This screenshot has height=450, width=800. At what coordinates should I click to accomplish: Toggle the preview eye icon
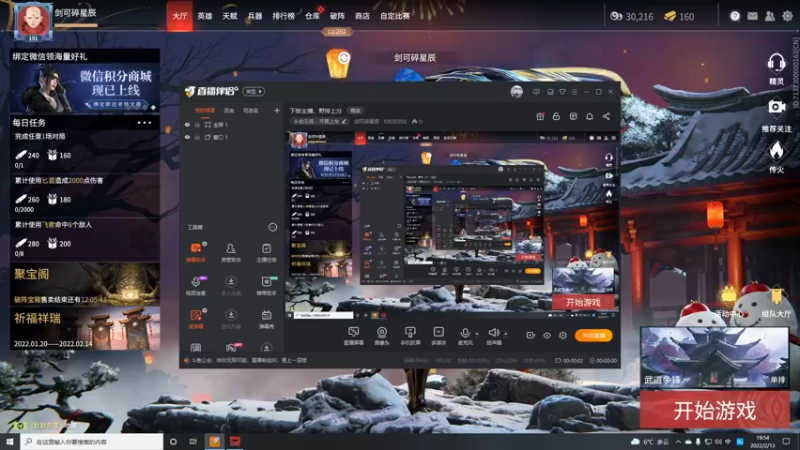click(x=547, y=336)
